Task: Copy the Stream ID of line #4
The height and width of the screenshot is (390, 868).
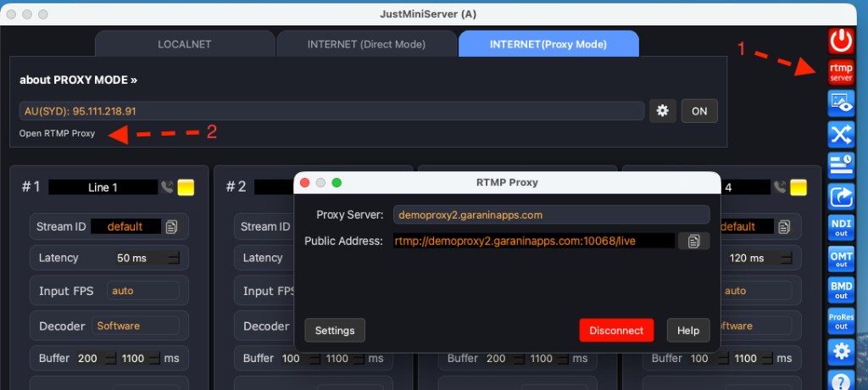Action: click(784, 226)
